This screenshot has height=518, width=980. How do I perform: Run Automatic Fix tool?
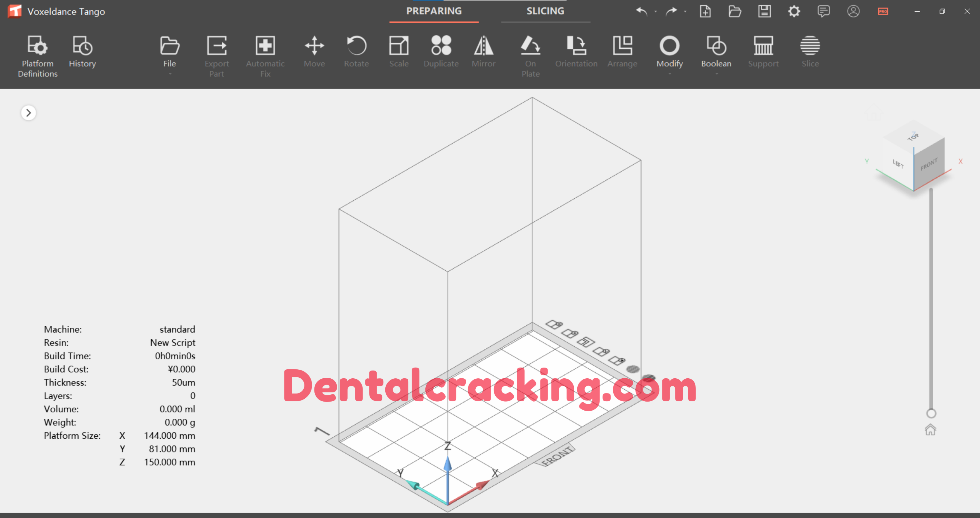[x=265, y=57]
